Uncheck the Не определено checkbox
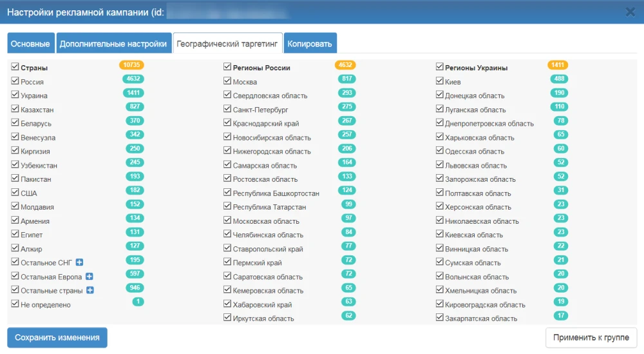 [x=15, y=304]
